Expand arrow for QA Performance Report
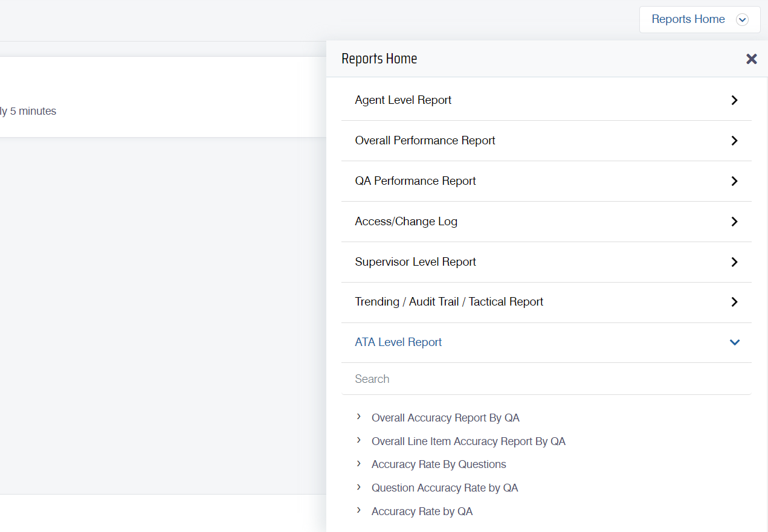This screenshot has height=532, width=768. coord(735,181)
